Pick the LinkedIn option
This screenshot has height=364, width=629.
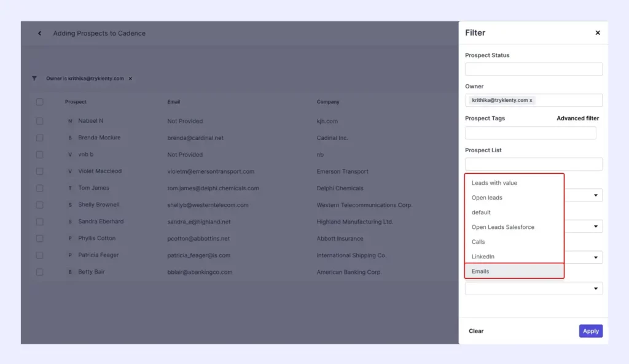tap(514, 257)
